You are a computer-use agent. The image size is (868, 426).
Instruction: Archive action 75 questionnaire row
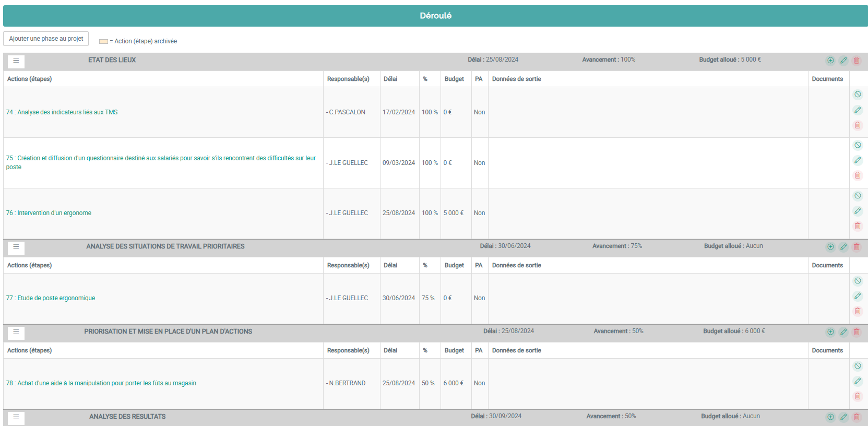click(858, 145)
